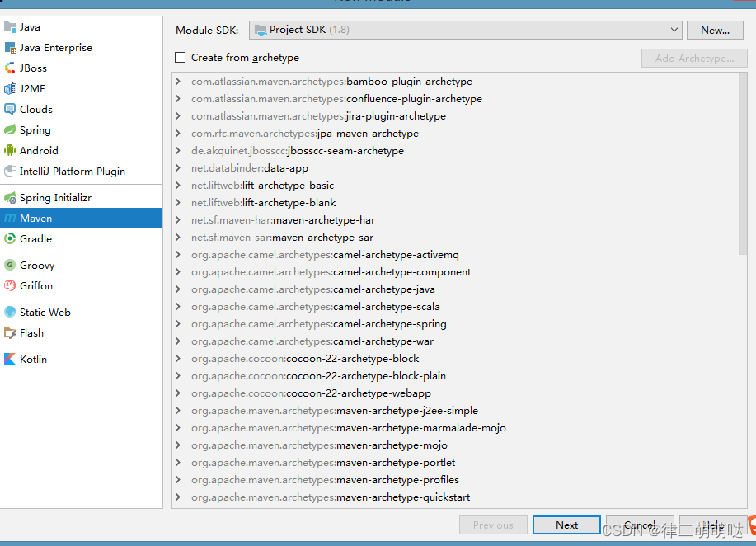The width and height of the screenshot is (756, 546).
Task: Click the Java folder icon in sidebar
Action: point(10,27)
